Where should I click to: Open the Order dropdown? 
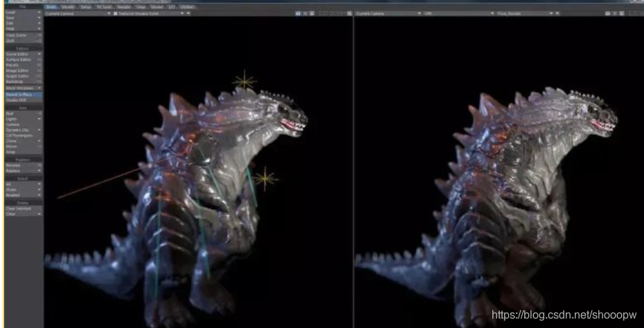(24, 190)
